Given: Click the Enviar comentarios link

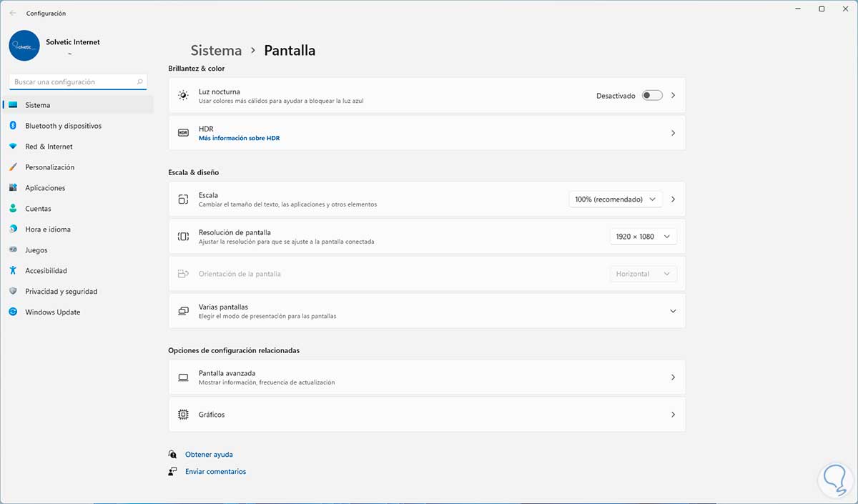Looking at the screenshot, I should (x=215, y=472).
